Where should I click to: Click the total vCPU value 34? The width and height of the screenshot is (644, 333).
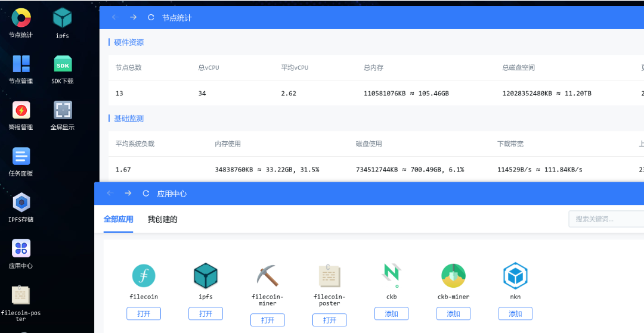point(202,94)
